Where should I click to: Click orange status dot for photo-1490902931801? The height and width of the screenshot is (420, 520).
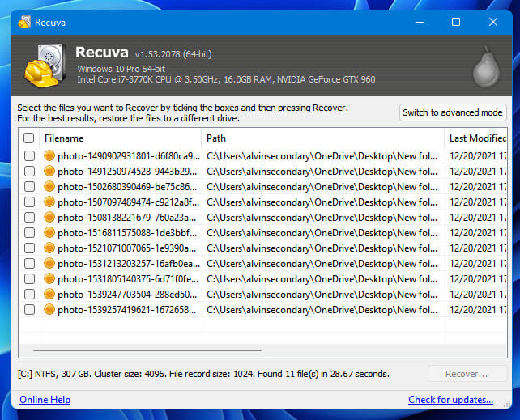[x=49, y=155]
